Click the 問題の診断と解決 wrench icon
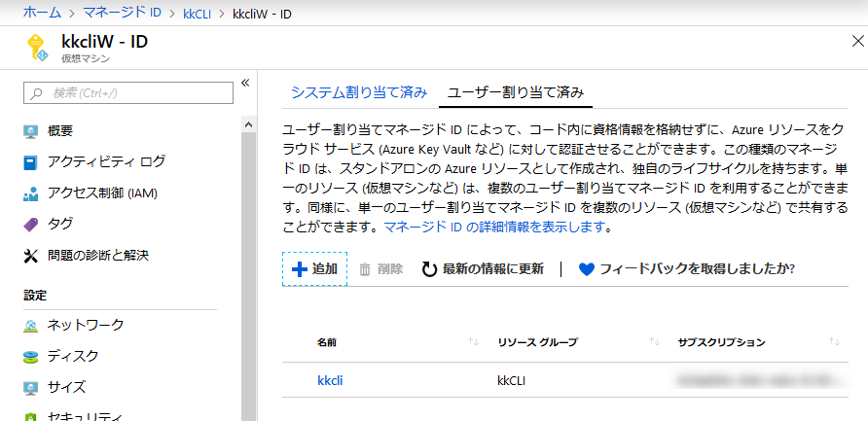This screenshot has height=421, width=868. point(30,256)
